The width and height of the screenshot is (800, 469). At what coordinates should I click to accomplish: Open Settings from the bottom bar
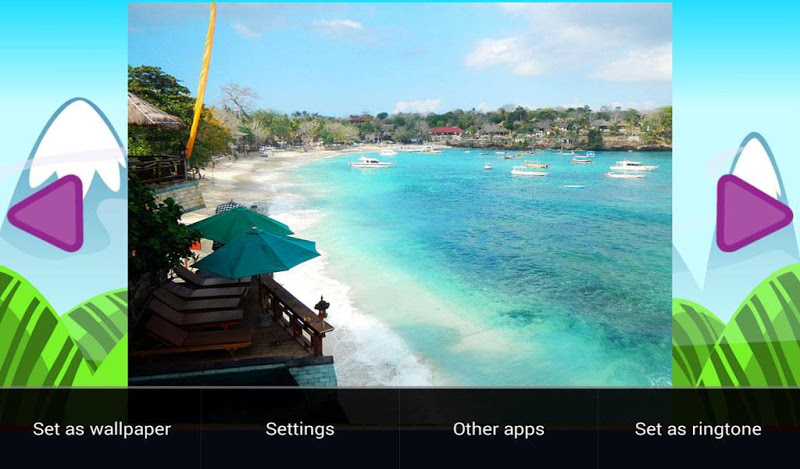pyautogui.click(x=300, y=429)
